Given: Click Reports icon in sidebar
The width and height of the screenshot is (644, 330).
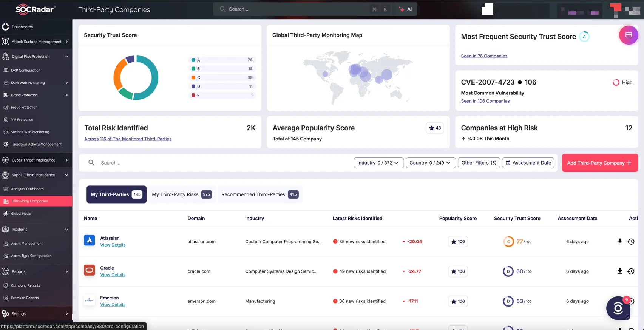Looking at the screenshot, I should 5,271.
